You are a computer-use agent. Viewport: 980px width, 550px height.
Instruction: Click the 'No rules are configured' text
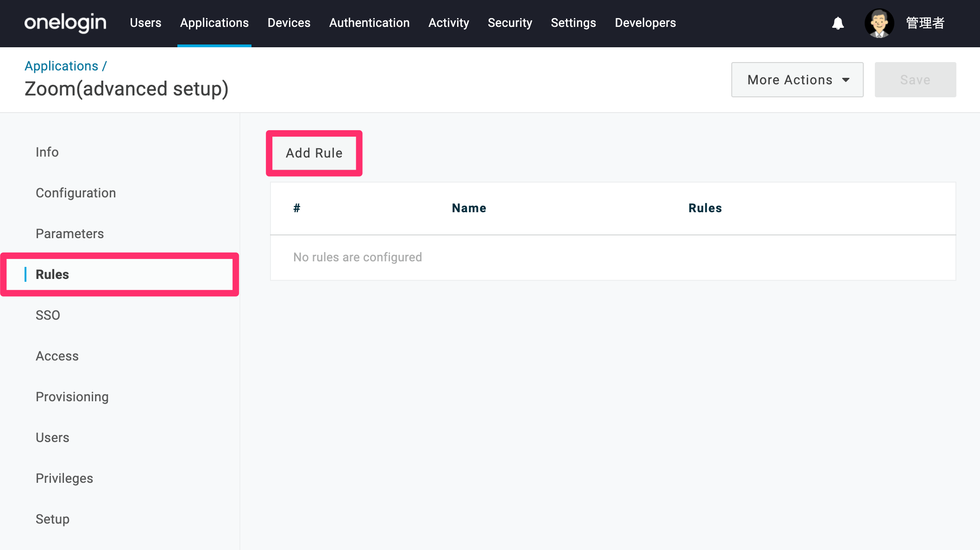(358, 257)
